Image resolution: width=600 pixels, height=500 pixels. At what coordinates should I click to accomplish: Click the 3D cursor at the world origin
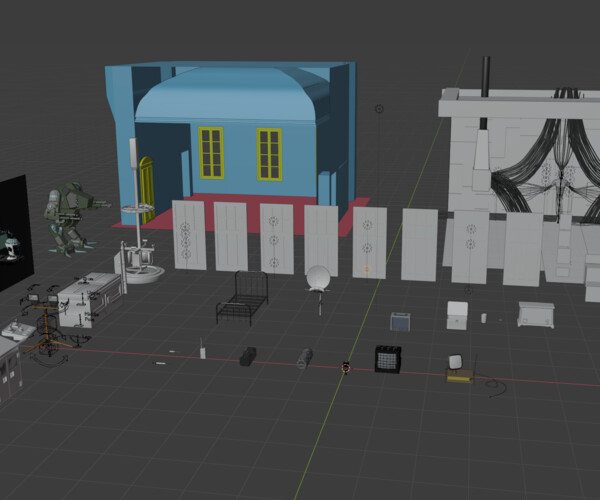(x=346, y=368)
